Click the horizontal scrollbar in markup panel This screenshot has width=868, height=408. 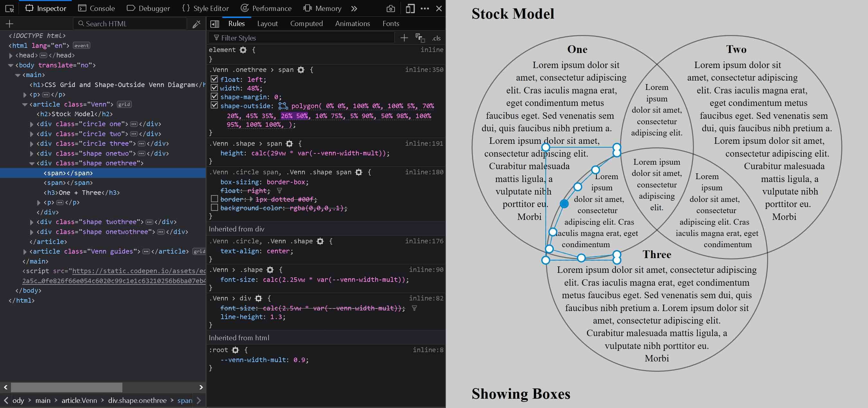(66, 387)
